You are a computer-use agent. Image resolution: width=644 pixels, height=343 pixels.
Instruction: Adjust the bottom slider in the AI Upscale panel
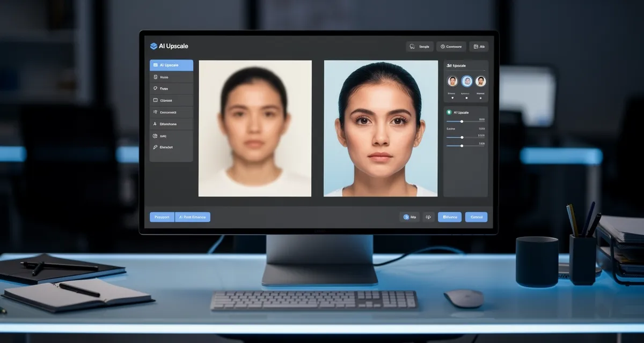point(465,146)
